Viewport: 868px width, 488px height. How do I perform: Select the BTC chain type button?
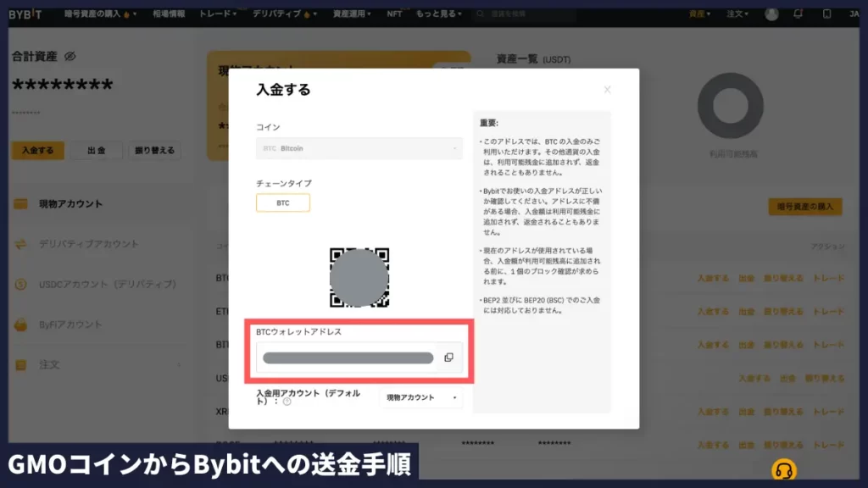pos(283,203)
